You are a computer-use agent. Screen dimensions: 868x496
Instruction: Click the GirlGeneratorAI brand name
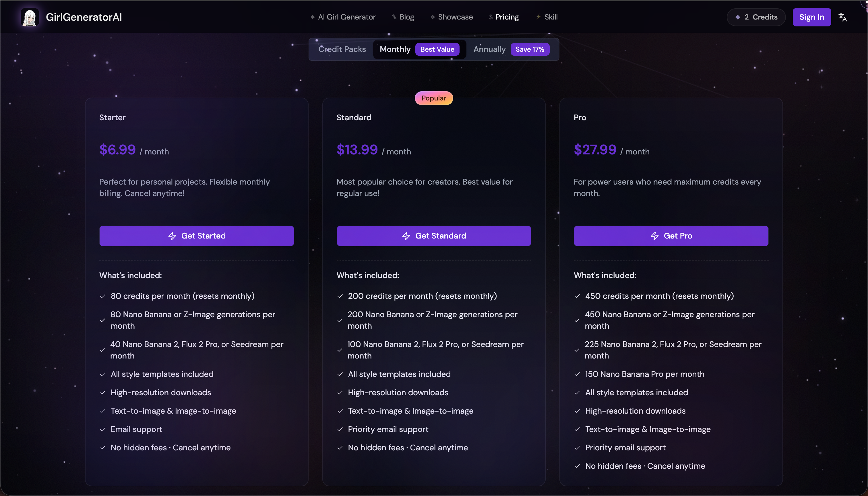pyautogui.click(x=84, y=18)
